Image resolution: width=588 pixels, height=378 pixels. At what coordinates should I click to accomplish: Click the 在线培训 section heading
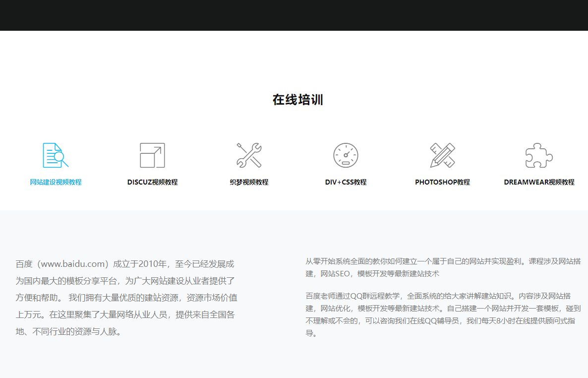pyautogui.click(x=297, y=100)
